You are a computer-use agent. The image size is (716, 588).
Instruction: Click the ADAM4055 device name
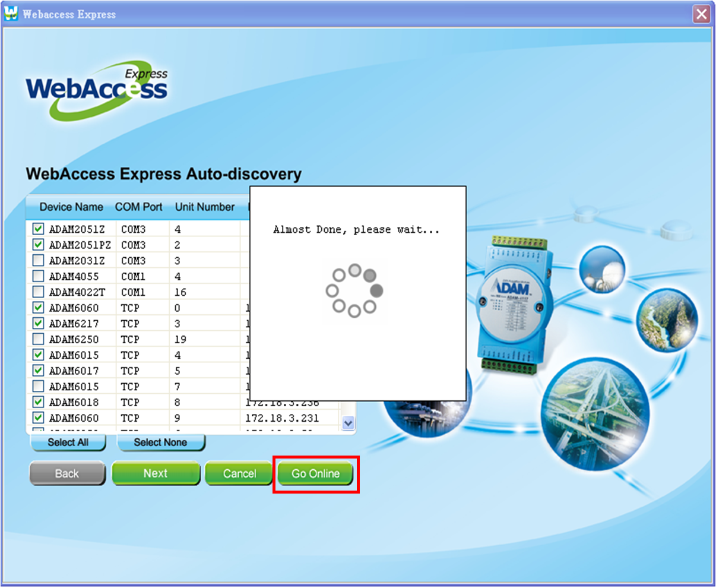point(74,276)
